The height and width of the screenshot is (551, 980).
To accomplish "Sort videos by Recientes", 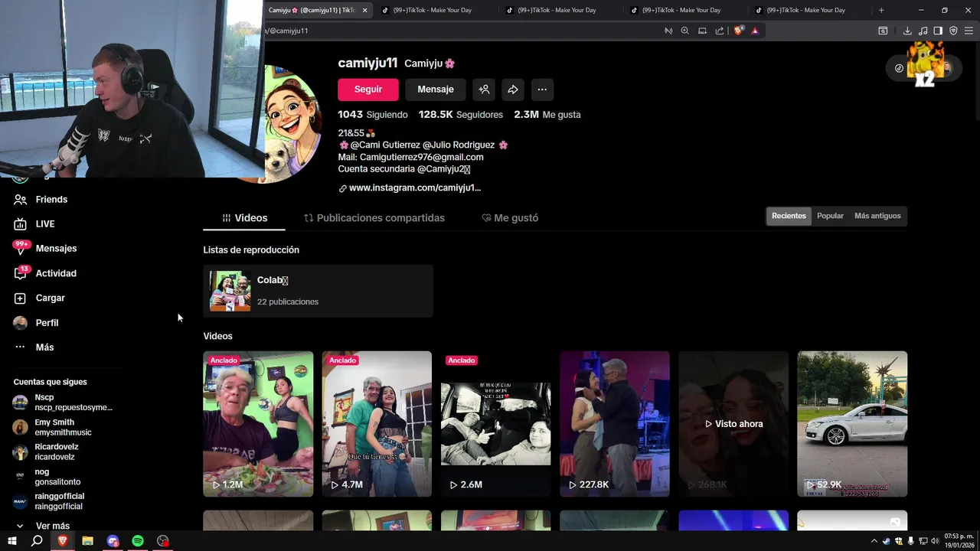I will click(x=789, y=216).
